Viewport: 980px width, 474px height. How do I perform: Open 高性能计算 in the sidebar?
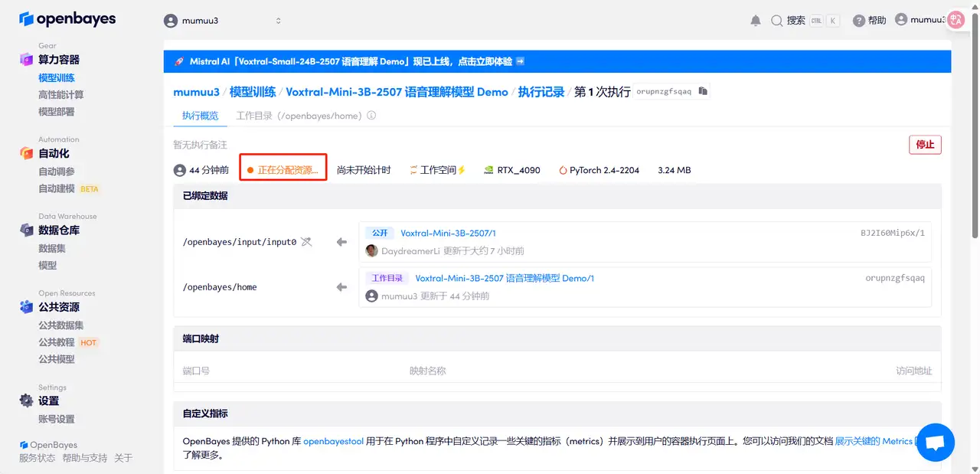pyautogui.click(x=61, y=94)
